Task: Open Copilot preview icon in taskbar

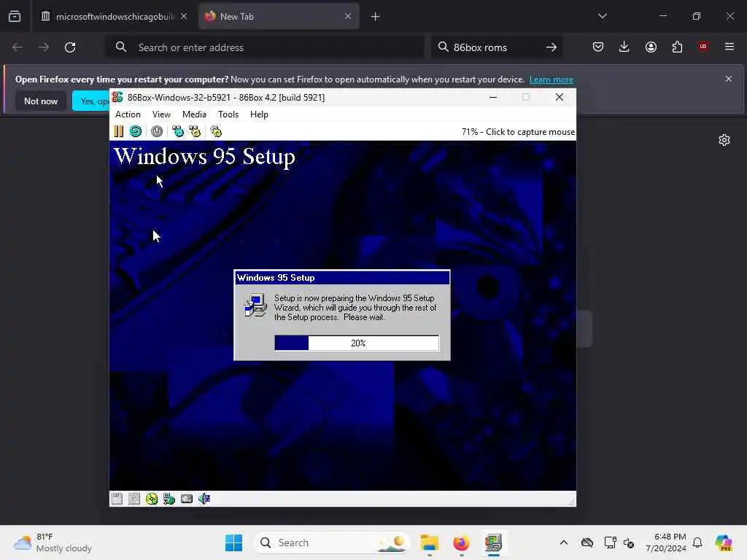Action: click(724, 542)
